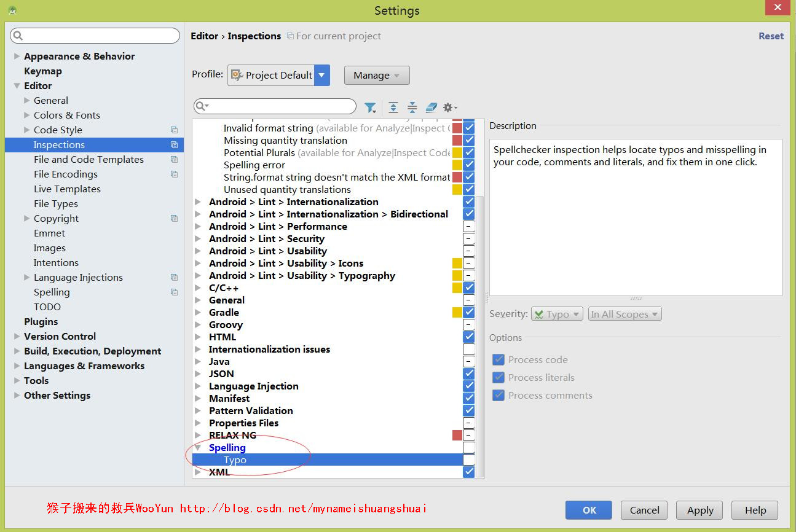Select the Intentions settings page
The height and width of the screenshot is (532, 796).
click(x=56, y=262)
